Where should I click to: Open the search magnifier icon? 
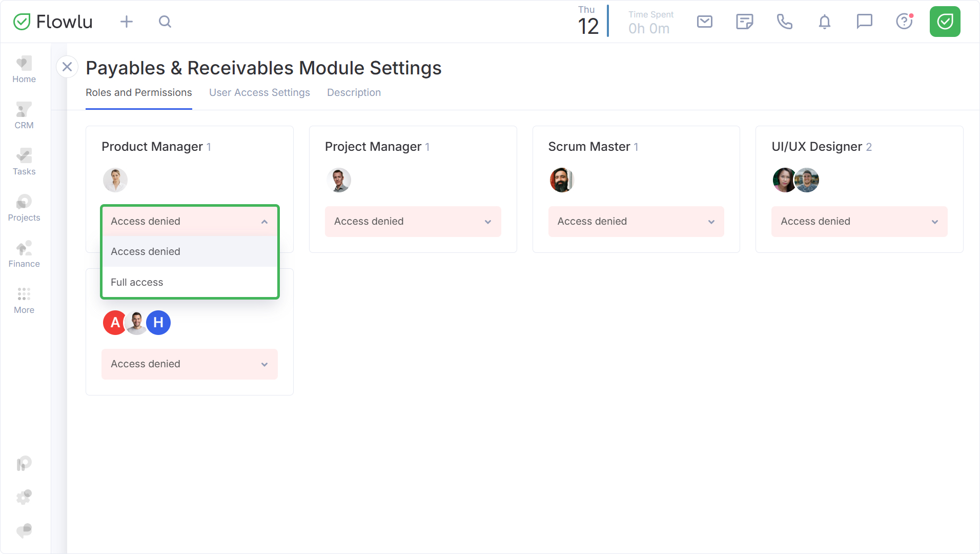(x=165, y=22)
